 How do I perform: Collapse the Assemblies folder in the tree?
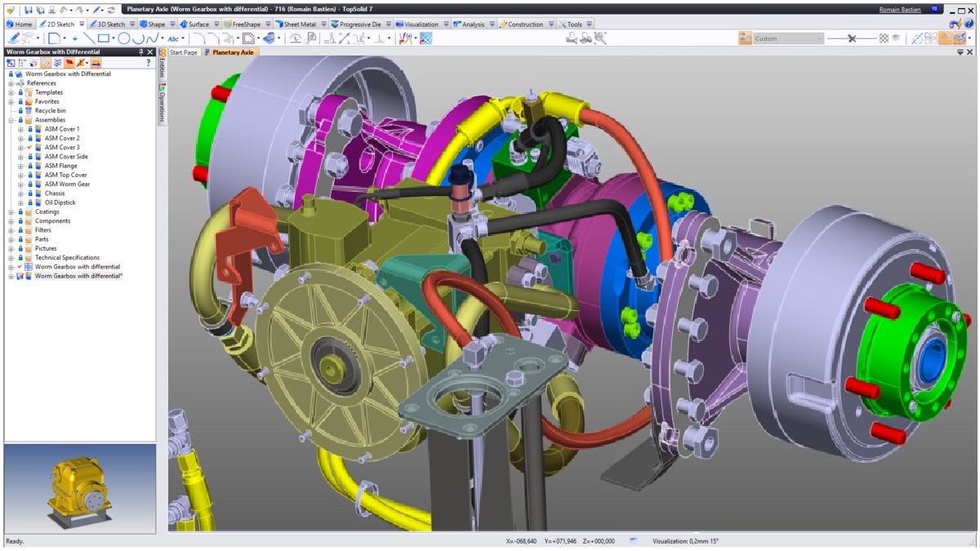[11, 120]
